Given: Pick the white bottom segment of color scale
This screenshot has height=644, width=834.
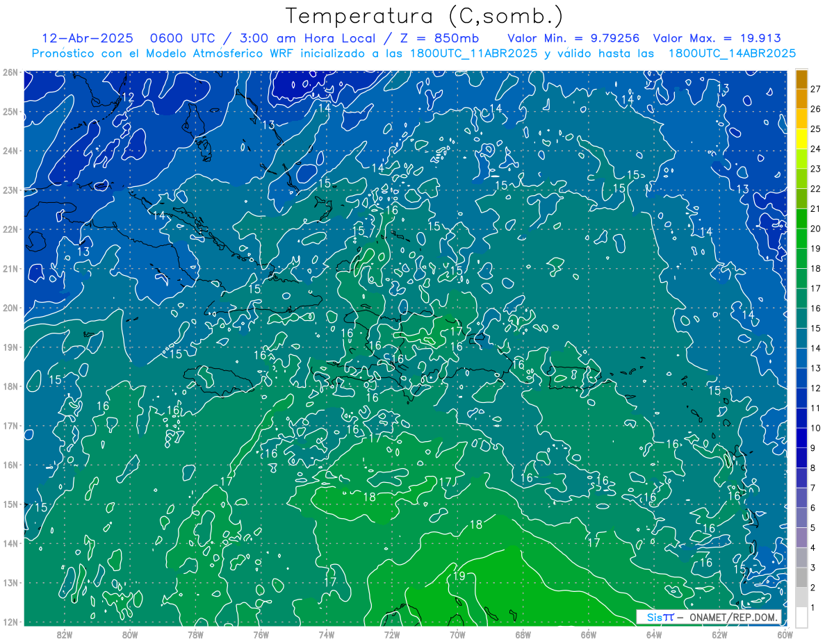Looking at the screenshot, I should (801, 617).
